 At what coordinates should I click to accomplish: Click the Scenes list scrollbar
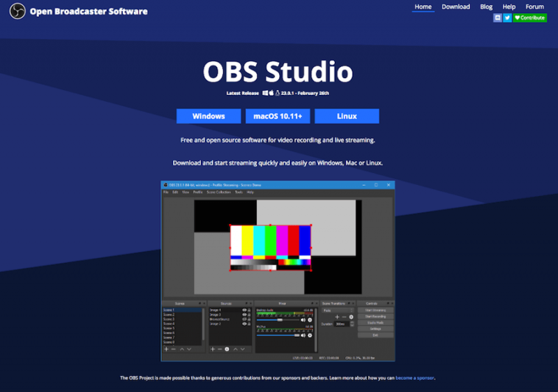[x=204, y=324]
